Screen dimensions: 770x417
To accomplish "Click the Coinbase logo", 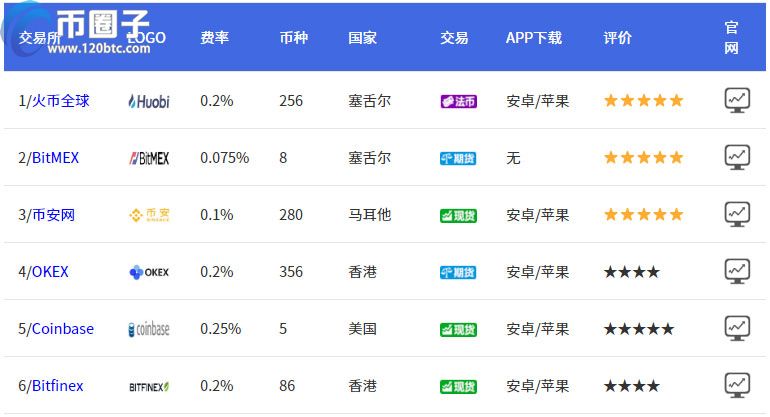I will pyautogui.click(x=149, y=329).
